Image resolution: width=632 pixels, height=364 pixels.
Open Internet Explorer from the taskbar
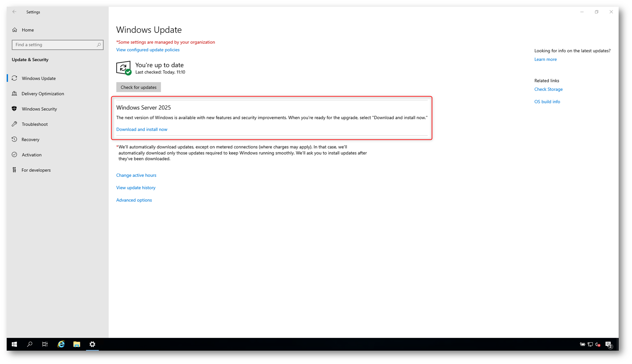tap(61, 344)
